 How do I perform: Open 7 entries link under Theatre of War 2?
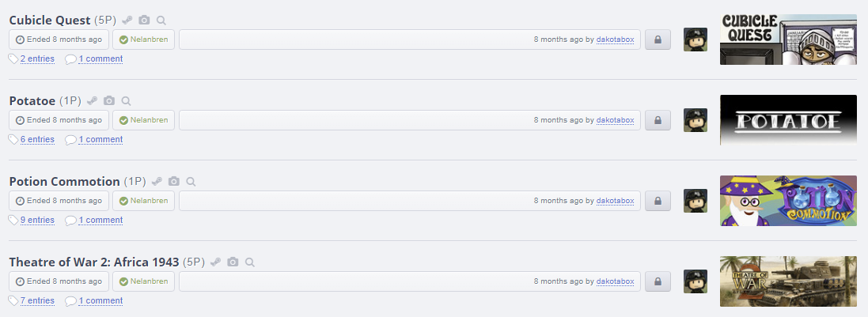tap(38, 301)
